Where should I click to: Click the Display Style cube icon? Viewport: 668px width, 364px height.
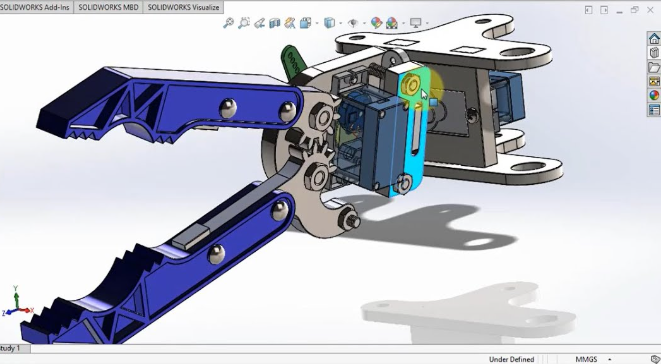(x=329, y=23)
